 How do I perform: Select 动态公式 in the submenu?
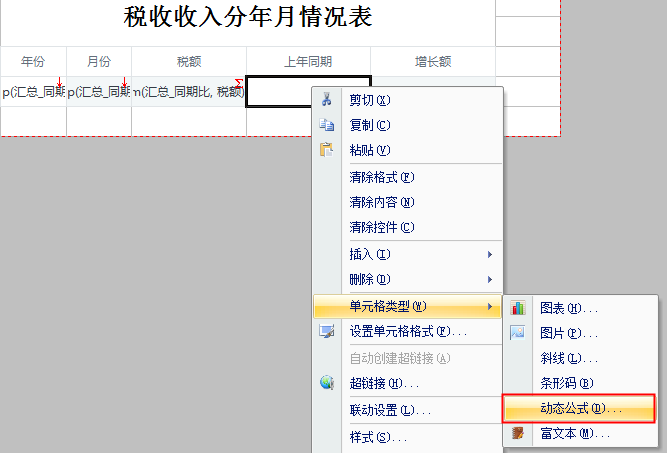pos(579,408)
